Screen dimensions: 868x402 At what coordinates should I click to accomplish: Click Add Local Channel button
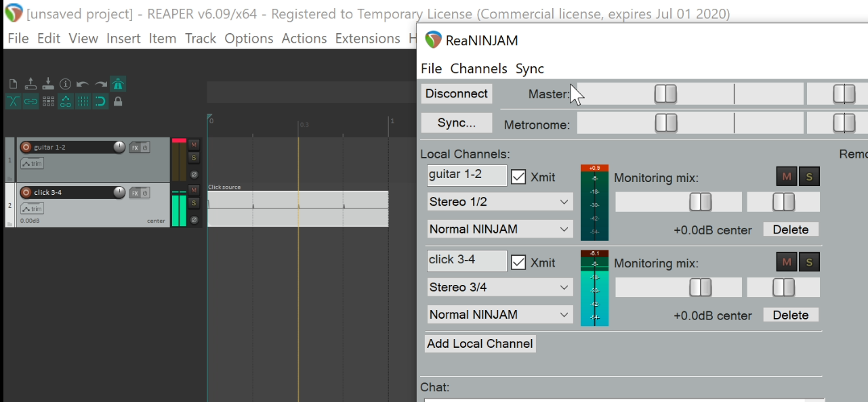click(480, 343)
